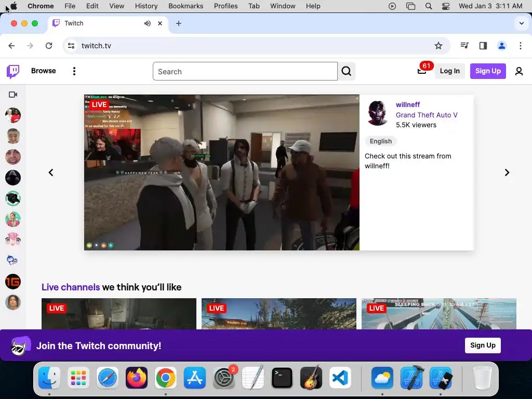Open the first live channel thumbnail
Screen dimensions: 532x399
point(119,314)
